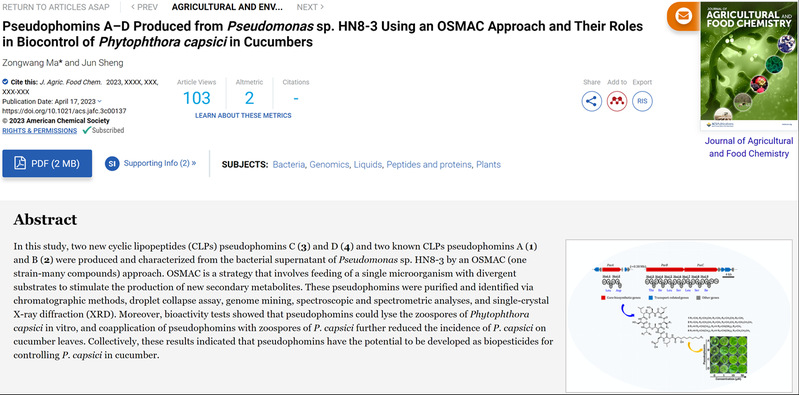Viewport: 799px width, 395px height.
Task: Open the abstract graphical figure
Action: click(x=679, y=316)
